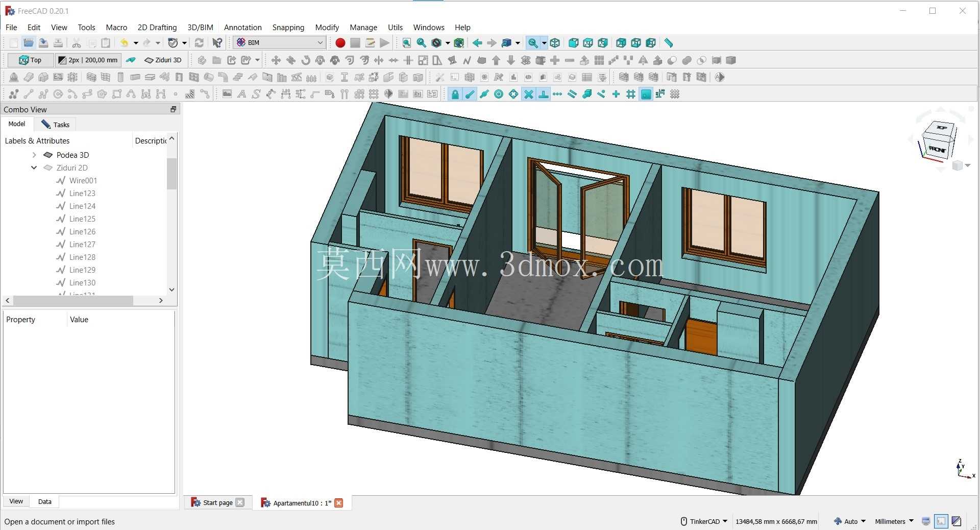Image resolution: width=980 pixels, height=530 pixels.
Task: Open the BIM workbench selector dropdown
Action: point(280,43)
